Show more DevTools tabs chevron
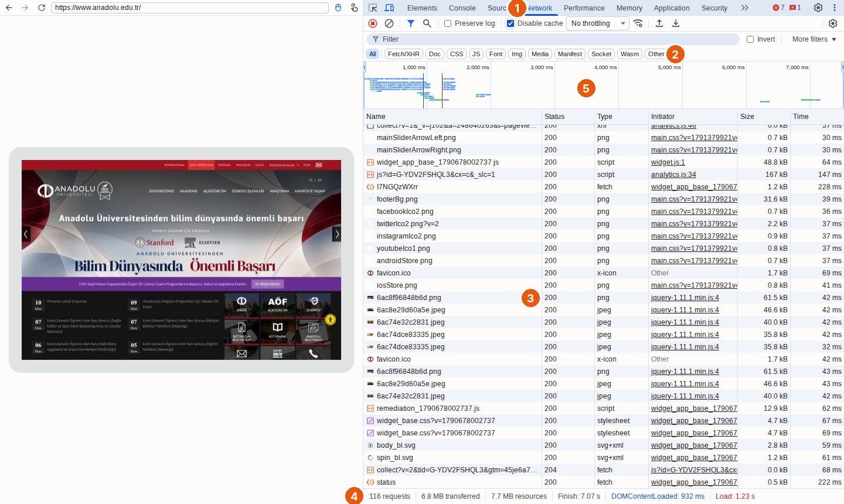844x504 pixels. point(744,8)
